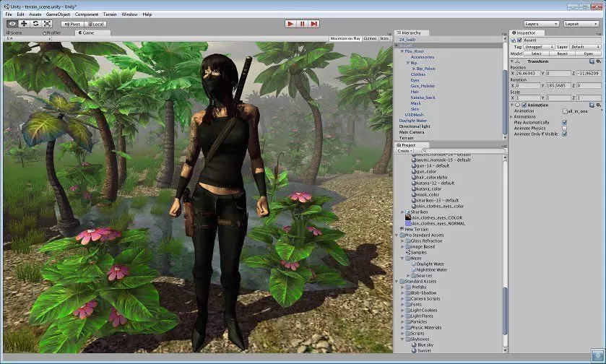Image resolution: width=606 pixels, height=364 pixels.
Task: Open the Animation component gear menu
Action: [x=598, y=105]
